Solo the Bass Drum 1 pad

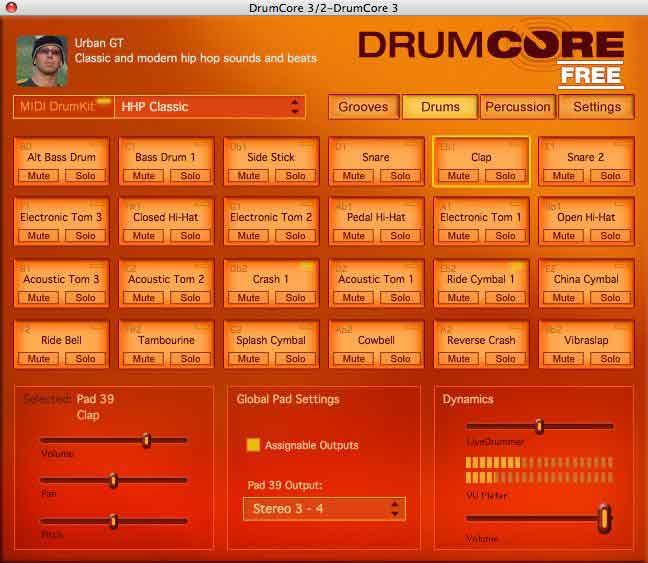[x=191, y=176]
